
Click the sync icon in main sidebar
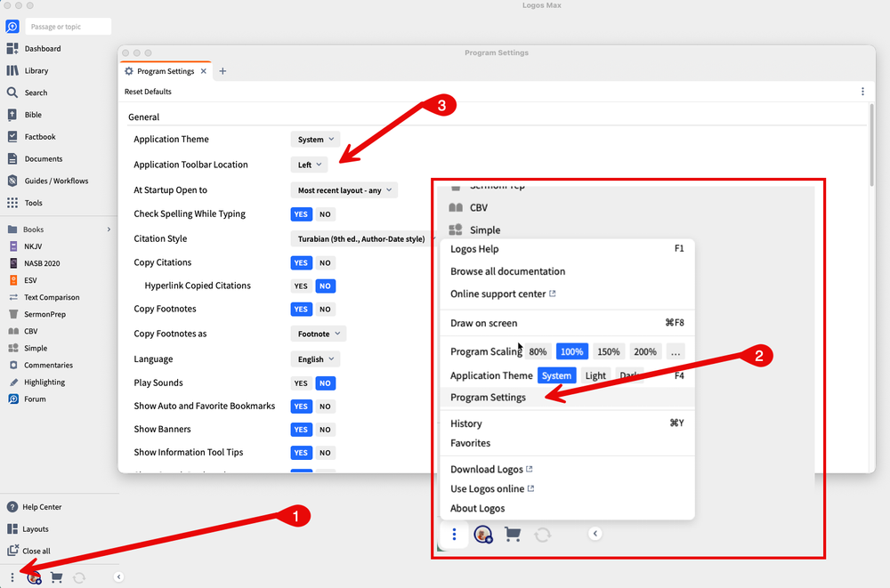(x=79, y=577)
